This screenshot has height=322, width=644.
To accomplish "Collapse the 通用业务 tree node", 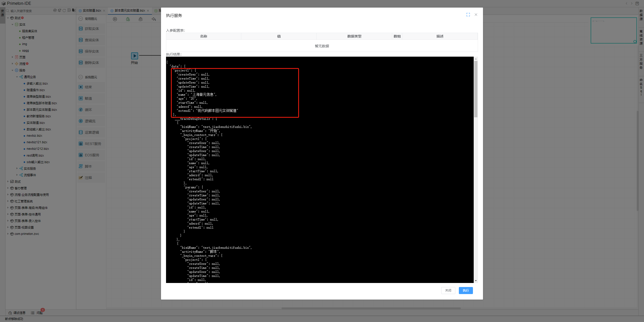I will (x=17, y=77).
